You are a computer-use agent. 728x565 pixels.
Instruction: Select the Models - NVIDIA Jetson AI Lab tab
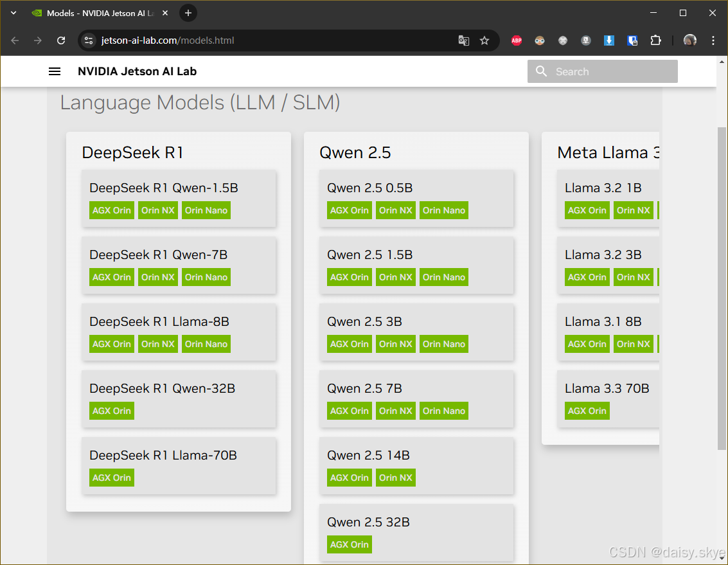pyautogui.click(x=100, y=13)
